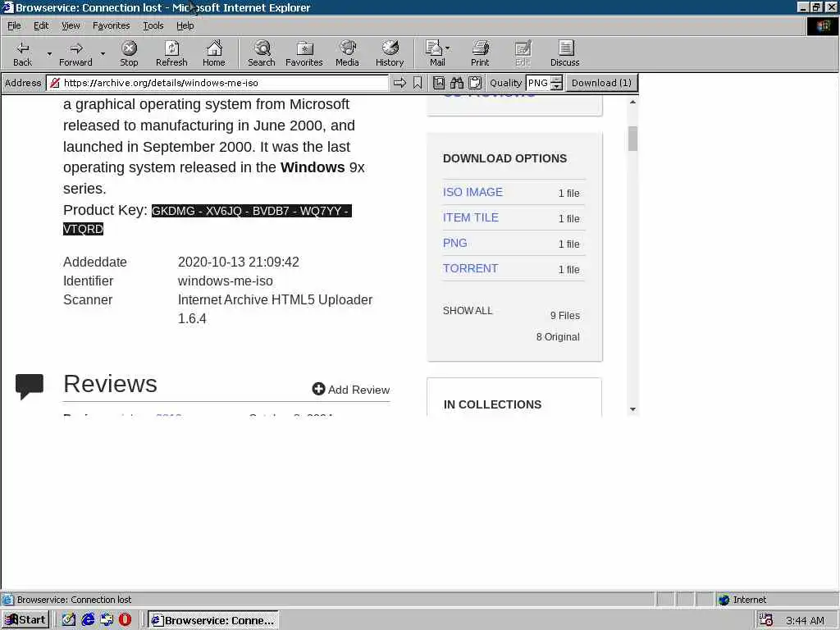Go back with the Back toolbar button
The image size is (840, 630).
point(22,53)
